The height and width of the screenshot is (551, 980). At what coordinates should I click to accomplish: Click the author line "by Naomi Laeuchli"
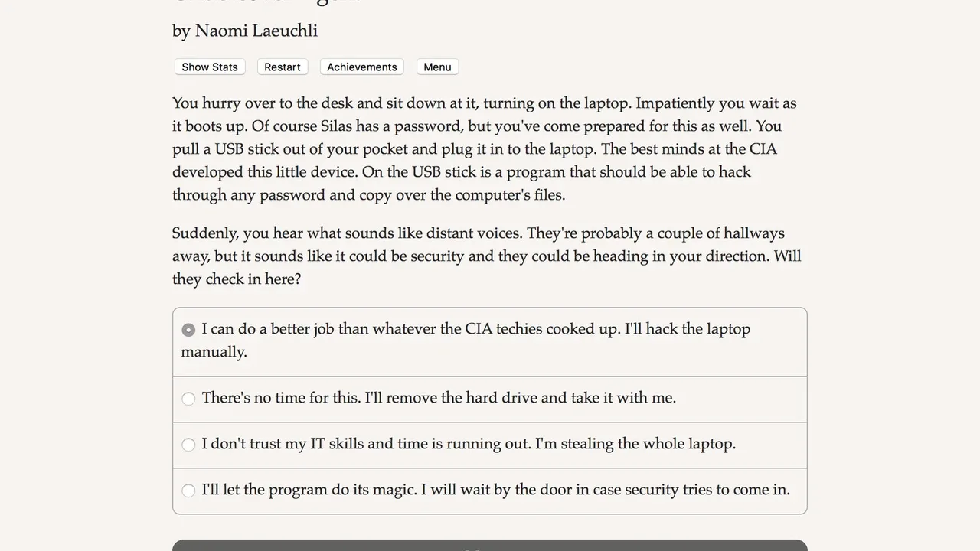point(245,31)
